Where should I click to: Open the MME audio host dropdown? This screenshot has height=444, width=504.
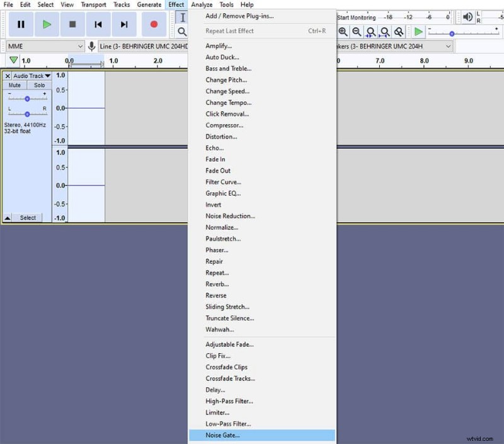[43, 46]
